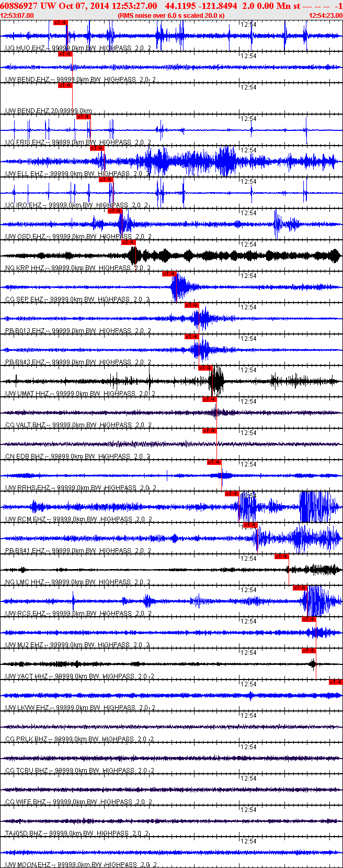The height and width of the screenshot is (868, 343).
Task: Select the pick marker on the NC KRP trace
Action: coord(129,242)
